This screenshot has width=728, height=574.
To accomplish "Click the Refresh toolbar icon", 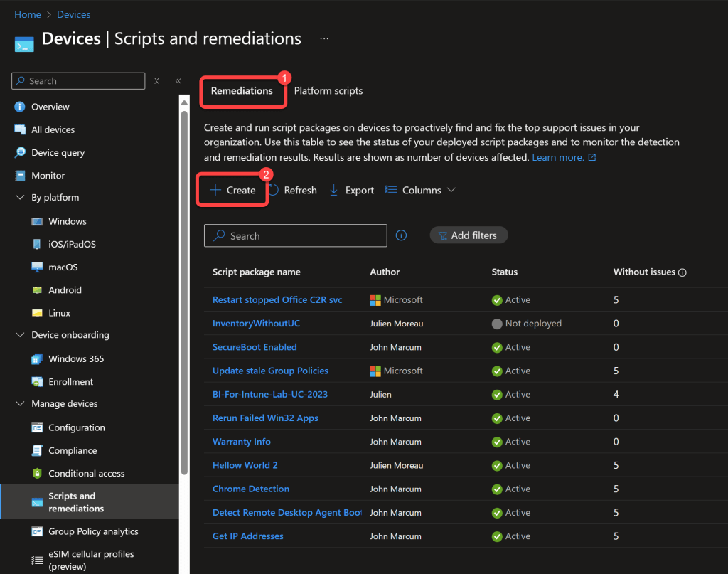I will pyautogui.click(x=274, y=190).
